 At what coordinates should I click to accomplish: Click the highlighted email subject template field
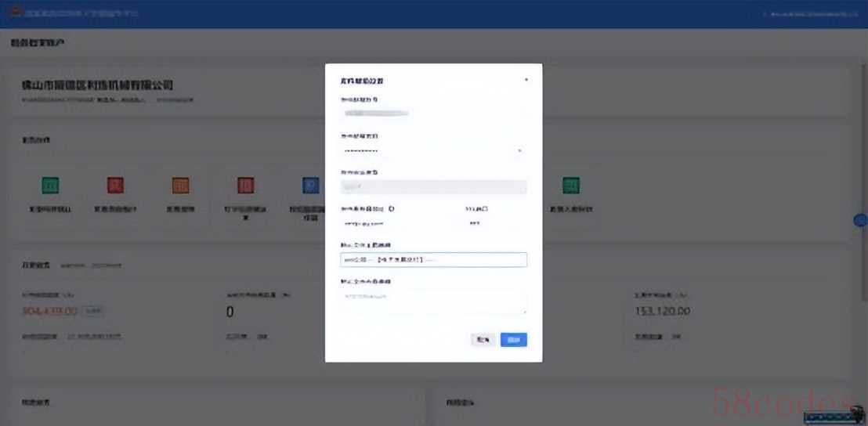pos(433,259)
